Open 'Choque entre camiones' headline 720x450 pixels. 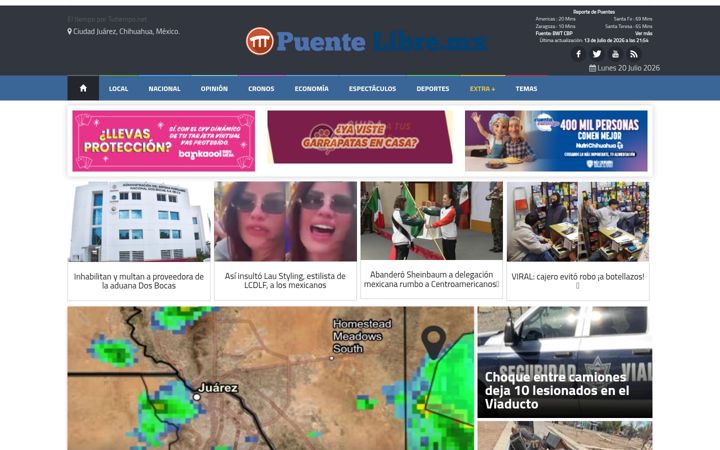(557, 390)
